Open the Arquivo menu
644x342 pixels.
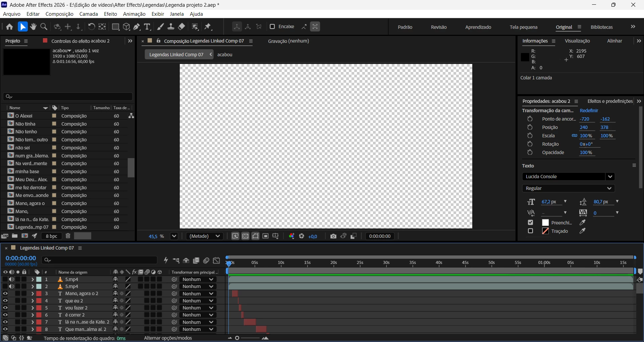coord(12,14)
